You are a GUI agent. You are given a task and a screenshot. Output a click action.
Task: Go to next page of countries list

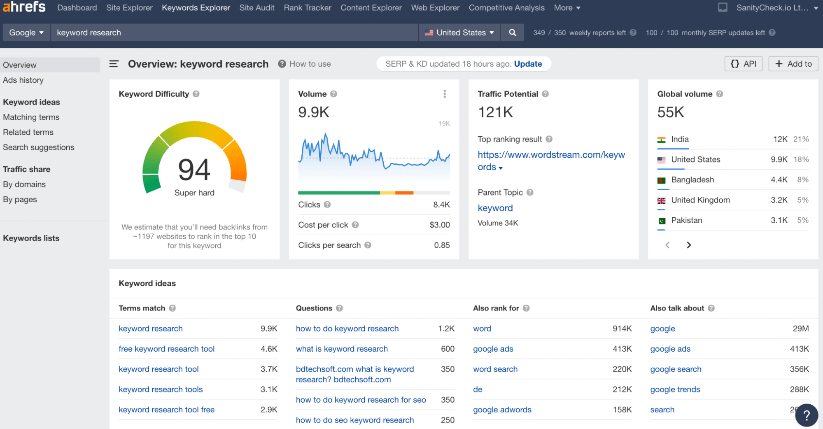pyautogui.click(x=688, y=245)
